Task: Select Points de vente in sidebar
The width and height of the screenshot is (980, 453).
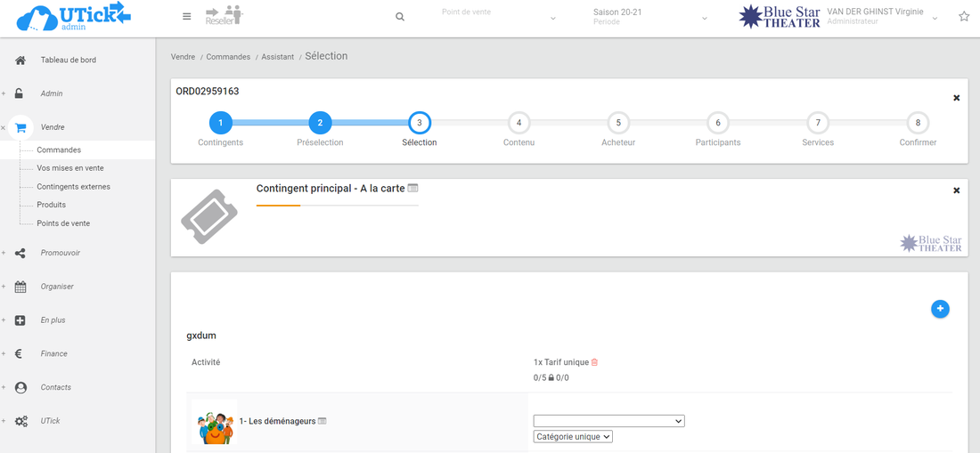Action: [x=63, y=223]
